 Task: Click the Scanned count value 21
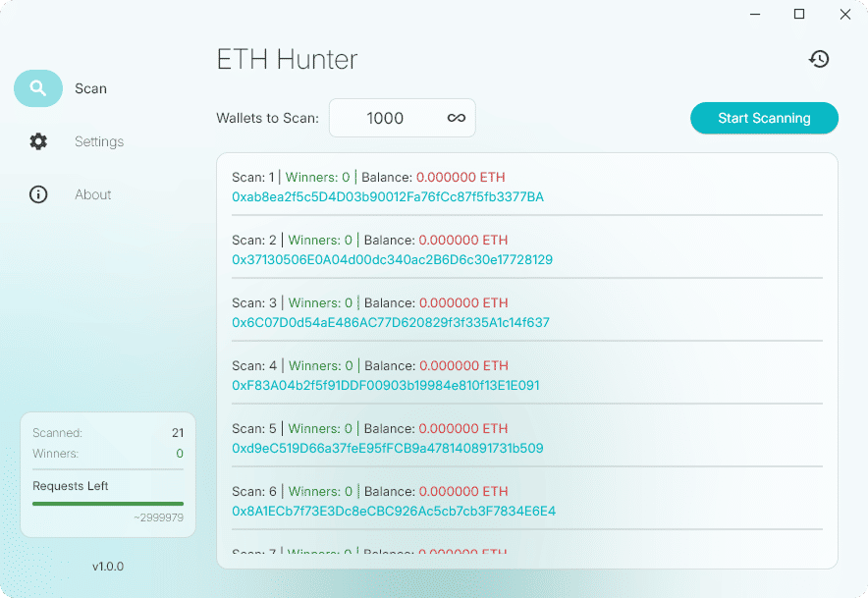coord(178,432)
